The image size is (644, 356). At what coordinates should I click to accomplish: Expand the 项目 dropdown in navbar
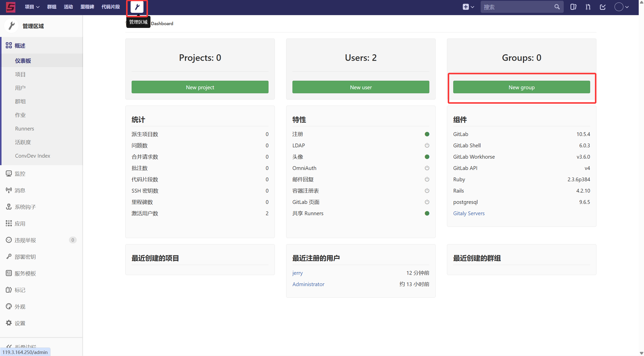(x=32, y=7)
